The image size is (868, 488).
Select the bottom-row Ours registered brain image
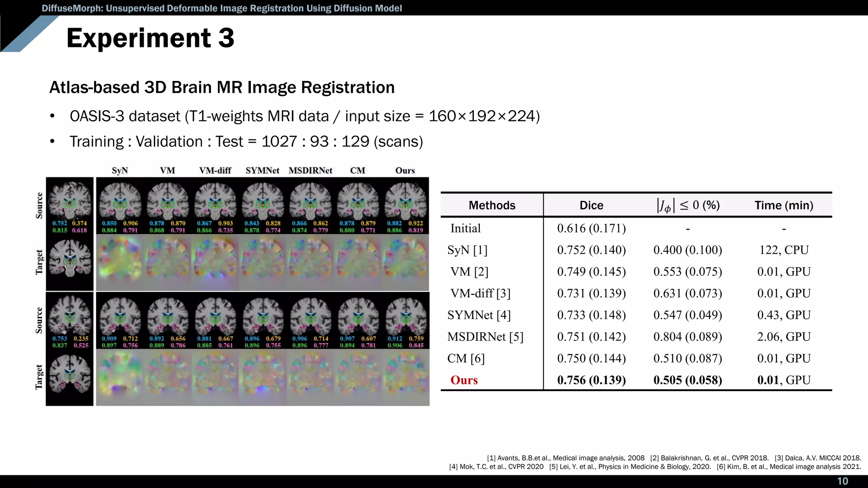(x=406, y=316)
